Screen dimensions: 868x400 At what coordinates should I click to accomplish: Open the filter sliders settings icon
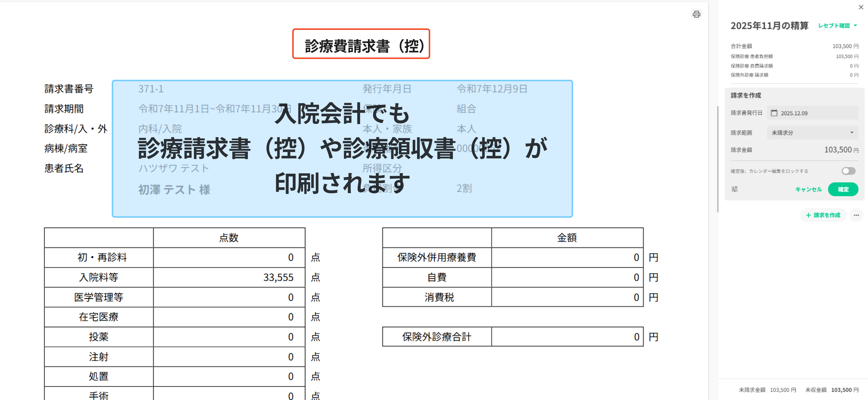(735, 189)
